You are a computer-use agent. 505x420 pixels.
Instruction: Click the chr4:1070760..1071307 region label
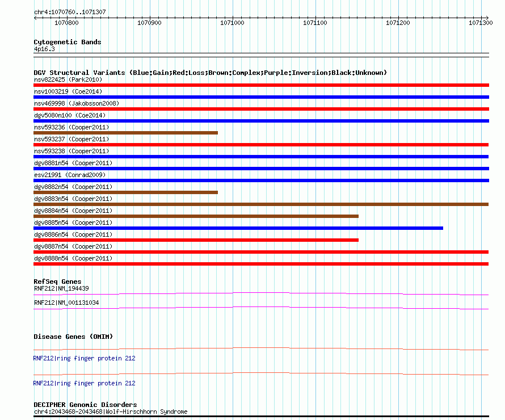click(x=70, y=12)
